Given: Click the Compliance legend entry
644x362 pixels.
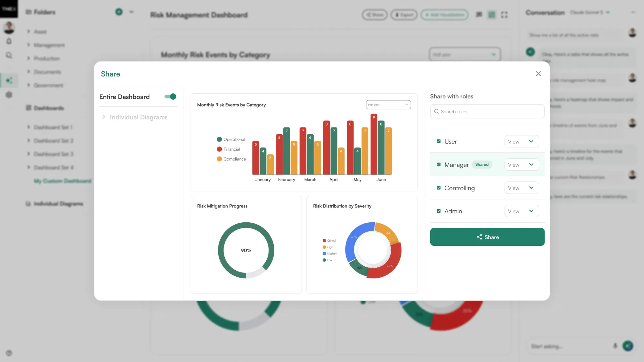Looking at the screenshot, I should coord(231,159).
